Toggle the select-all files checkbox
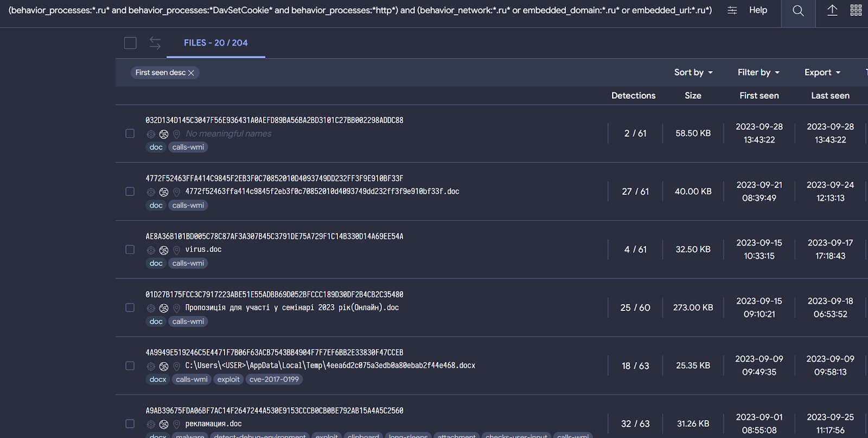 coord(130,43)
